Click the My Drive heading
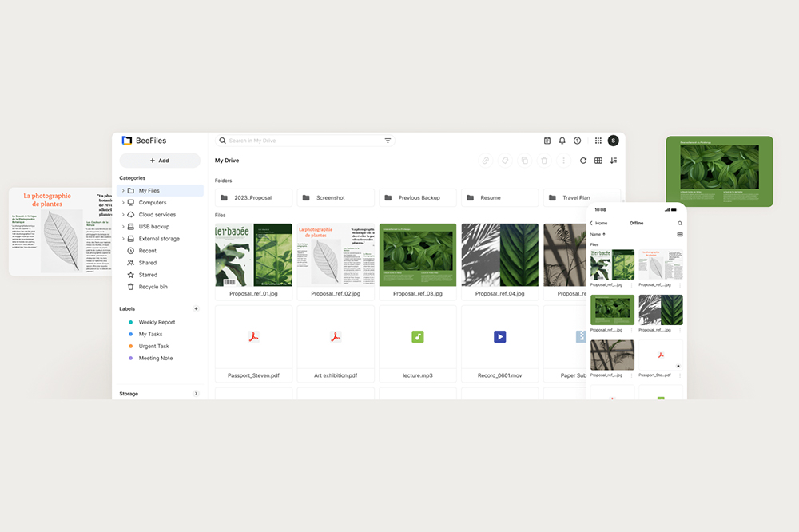 (227, 161)
